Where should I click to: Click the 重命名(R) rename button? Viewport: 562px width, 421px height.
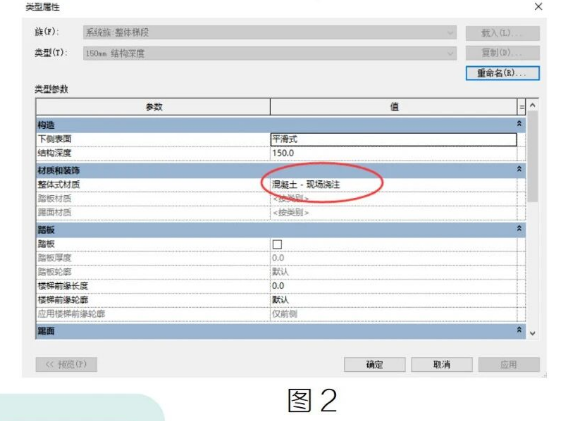click(503, 73)
